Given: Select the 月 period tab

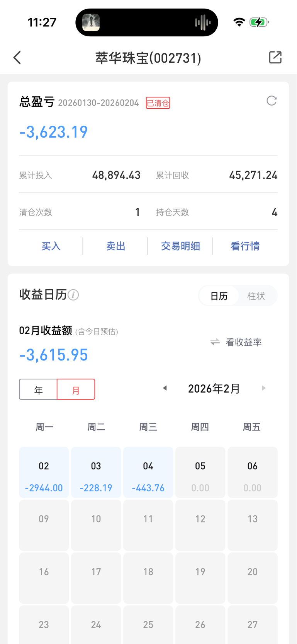Looking at the screenshot, I should point(76,389).
